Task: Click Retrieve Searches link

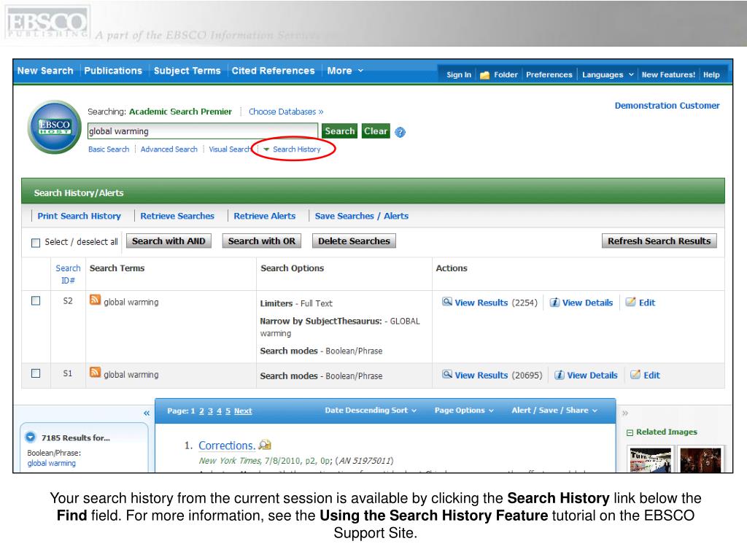Action: 177,216
